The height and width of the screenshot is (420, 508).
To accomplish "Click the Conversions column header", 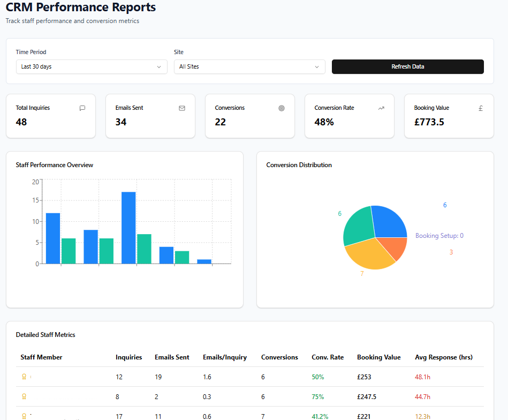I will coord(279,357).
